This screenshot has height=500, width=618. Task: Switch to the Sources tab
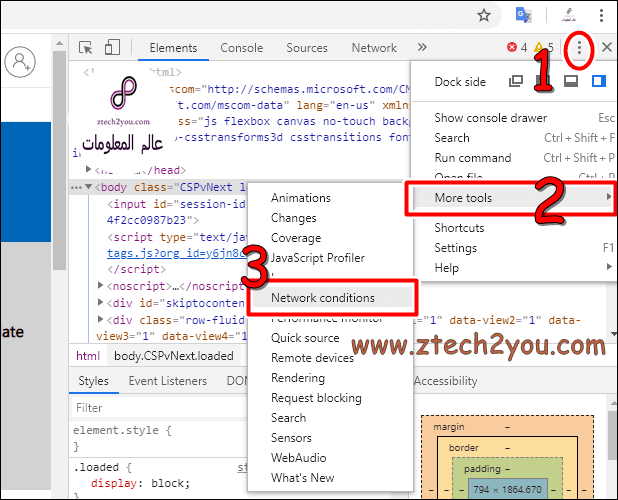(x=307, y=48)
